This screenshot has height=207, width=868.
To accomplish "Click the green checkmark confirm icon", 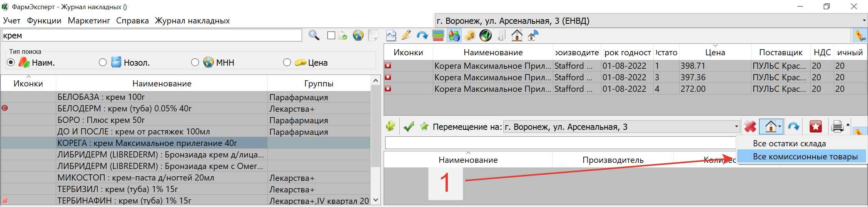I will pyautogui.click(x=409, y=127).
